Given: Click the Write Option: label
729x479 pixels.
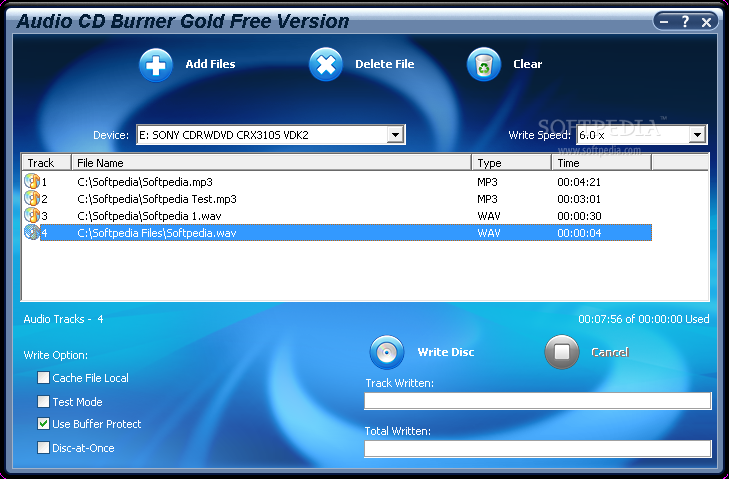Looking at the screenshot, I should point(56,355).
